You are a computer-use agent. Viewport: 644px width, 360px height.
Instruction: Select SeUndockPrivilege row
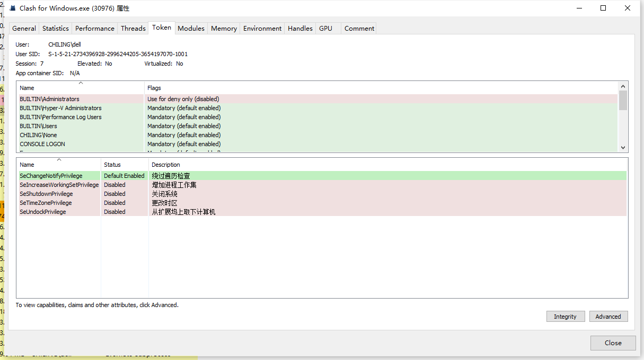[x=322, y=212]
